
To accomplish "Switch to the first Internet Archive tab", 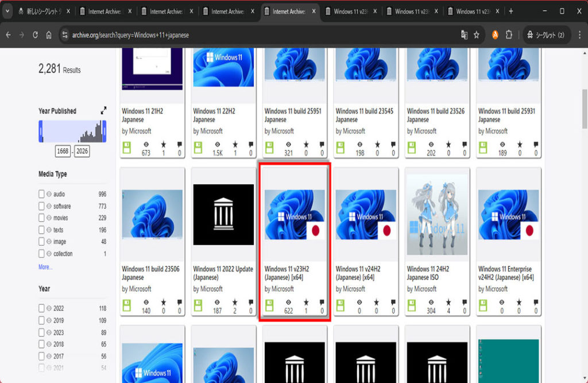I will click(106, 11).
